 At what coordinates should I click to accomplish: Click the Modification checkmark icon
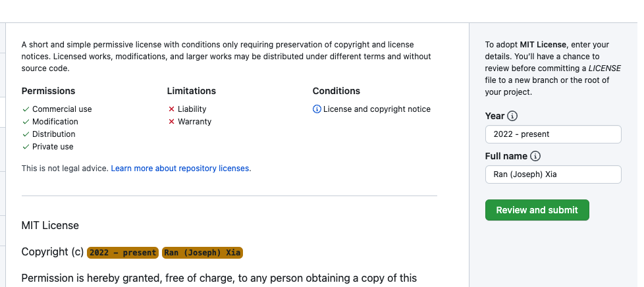tap(26, 122)
